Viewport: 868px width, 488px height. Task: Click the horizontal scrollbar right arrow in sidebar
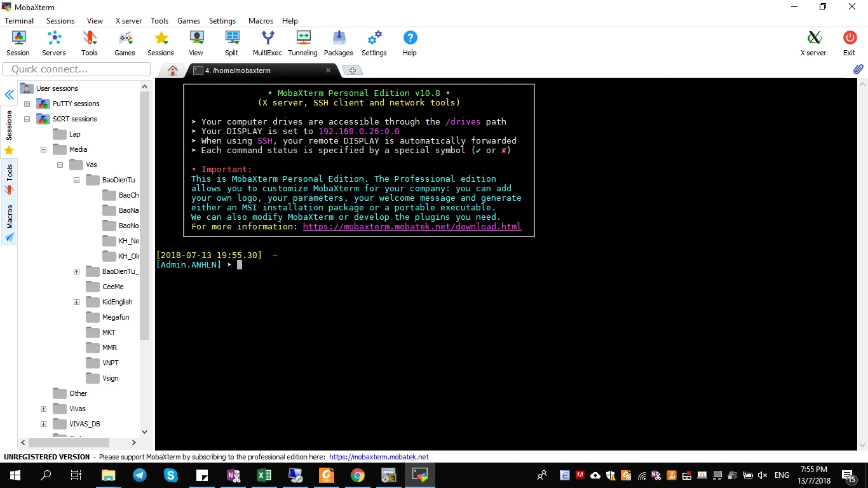tap(133, 442)
